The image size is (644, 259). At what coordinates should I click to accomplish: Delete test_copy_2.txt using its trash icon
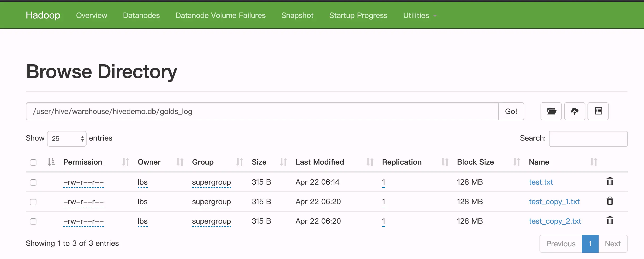point(610,220)
